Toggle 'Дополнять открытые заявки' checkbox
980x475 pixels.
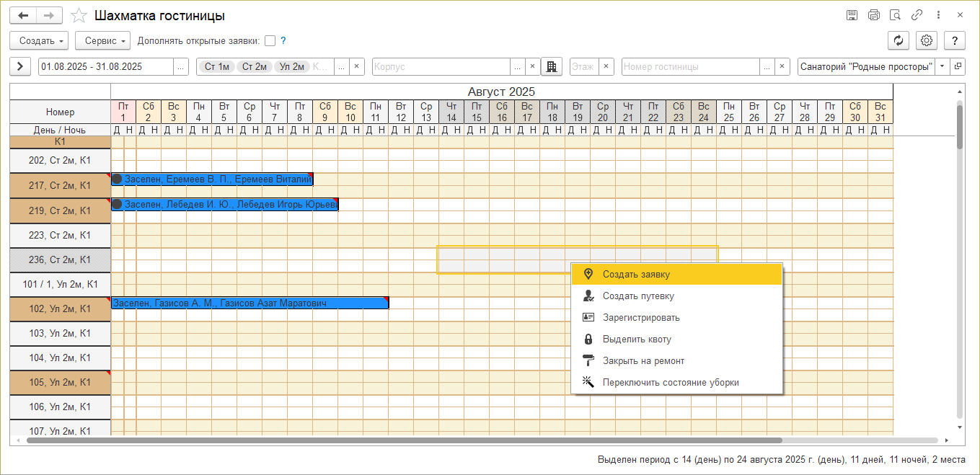pyautogui.click(x=270, y=41)
